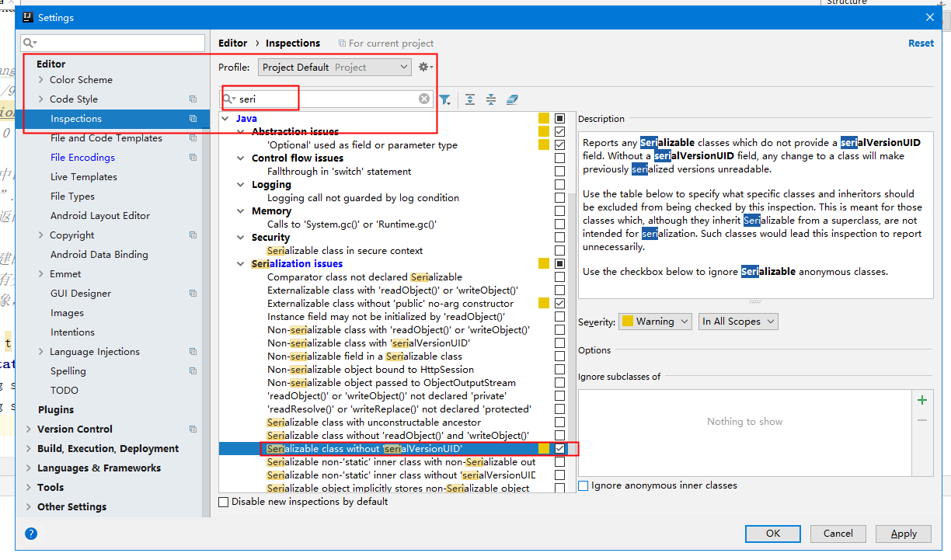Click the project-level icon on Inspections row
The height and width of the screenshot is (560, 951).
[193, 119]
